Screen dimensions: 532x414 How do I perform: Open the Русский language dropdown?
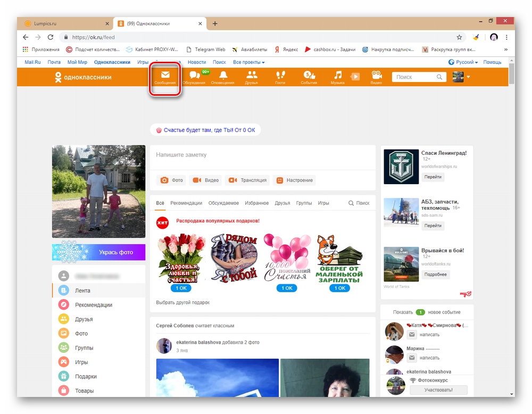462,62
